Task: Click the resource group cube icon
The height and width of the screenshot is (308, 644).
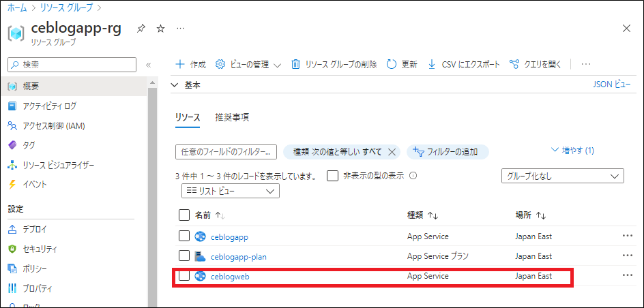Action: [x=16, y=33]
